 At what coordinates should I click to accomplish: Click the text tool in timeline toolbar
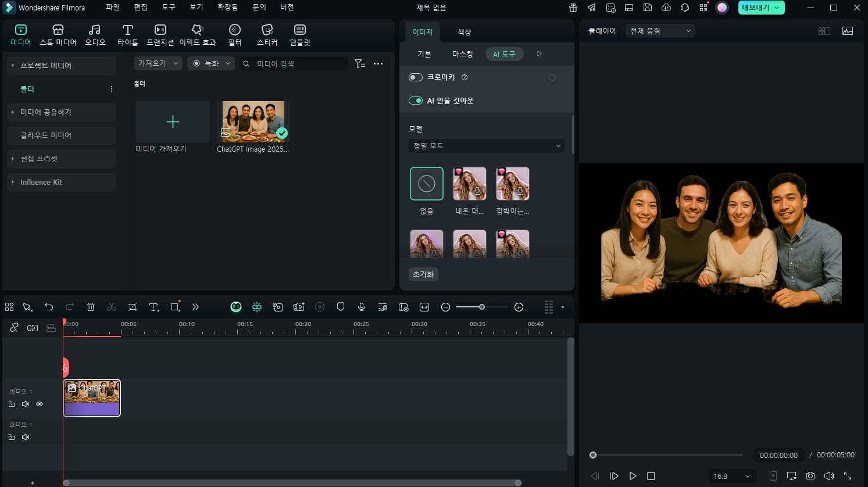[x=153, y=307]
